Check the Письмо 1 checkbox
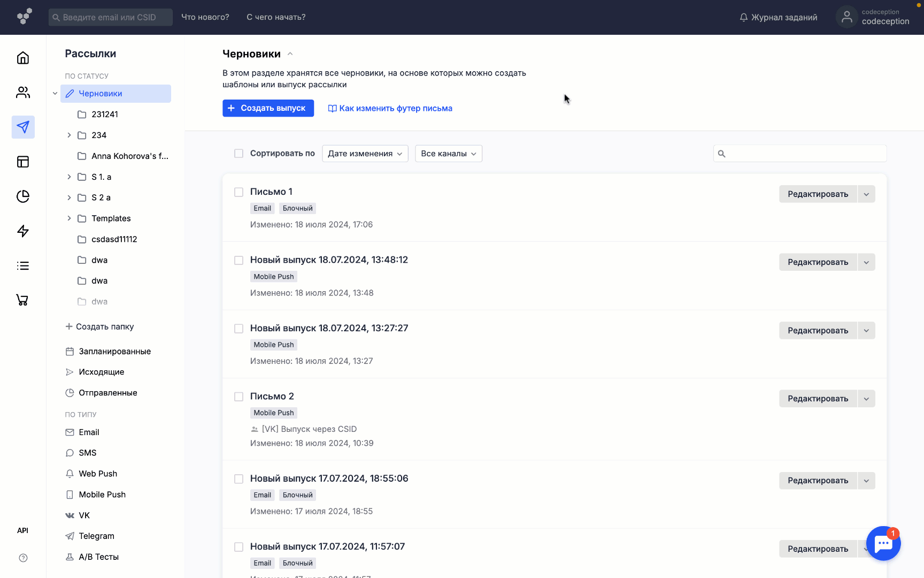 click(x=238, y=192)
